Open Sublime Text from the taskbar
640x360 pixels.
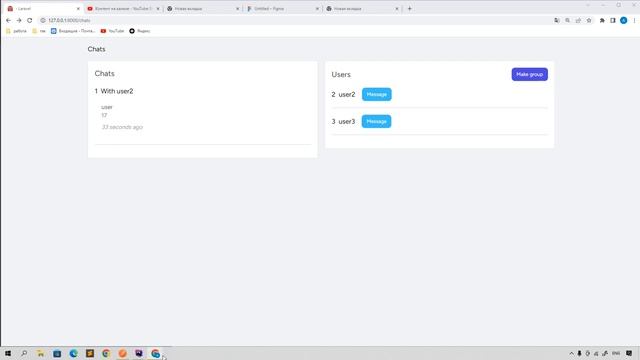(x=90, y=353)
